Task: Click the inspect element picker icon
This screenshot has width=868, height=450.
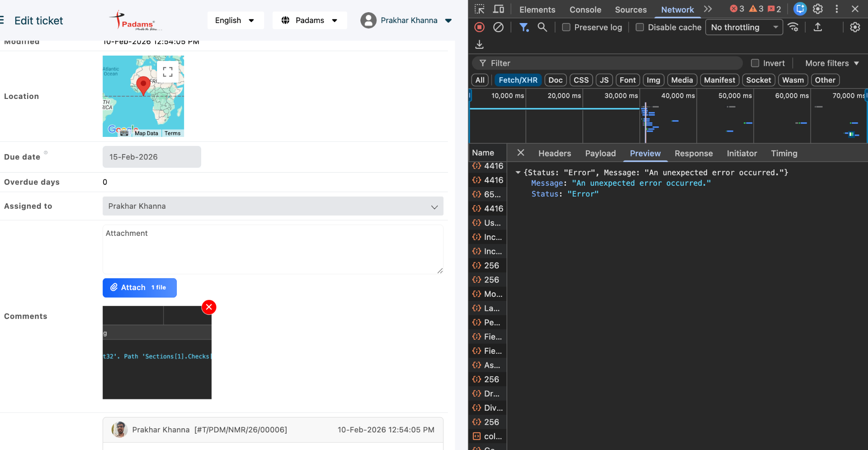Action: 480,9
